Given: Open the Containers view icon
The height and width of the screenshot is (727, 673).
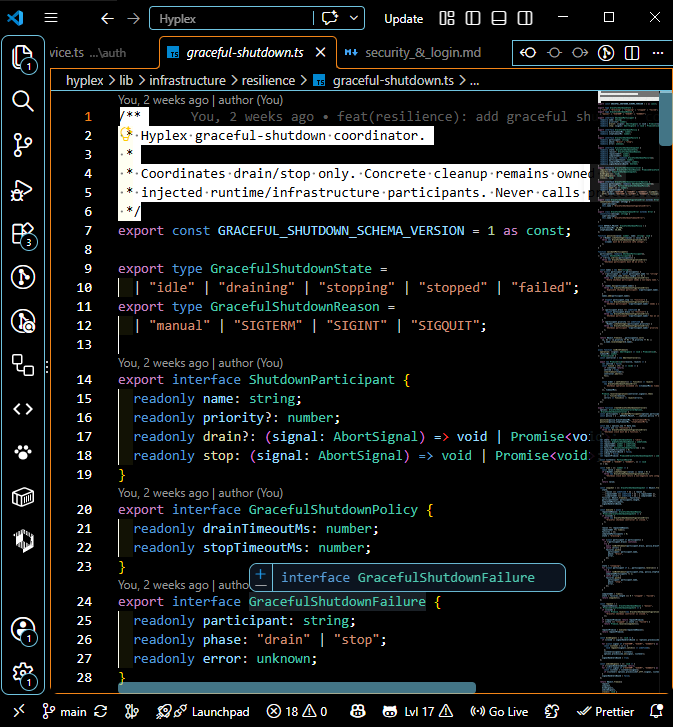Looking at the screenshot, I should click(23, 497).
